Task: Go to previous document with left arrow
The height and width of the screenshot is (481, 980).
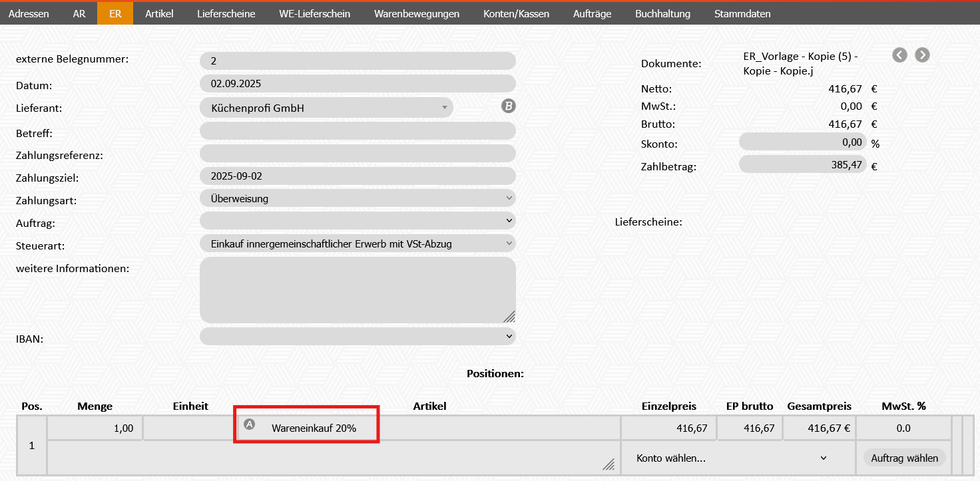Action: 899,55
